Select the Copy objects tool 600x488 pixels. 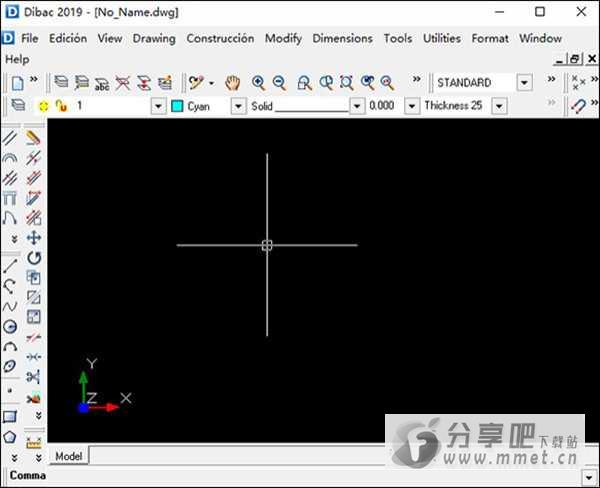pos(34,277)
